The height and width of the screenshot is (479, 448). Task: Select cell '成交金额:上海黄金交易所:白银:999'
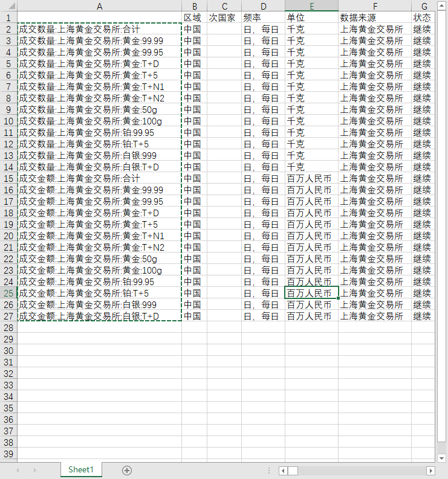(99, 304)
